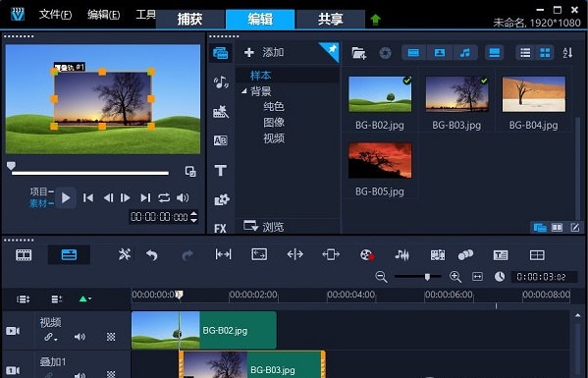The width and height of the screenshot is (588, 378).
Task: Open the split screen template icon
Action: pos(537,255)
